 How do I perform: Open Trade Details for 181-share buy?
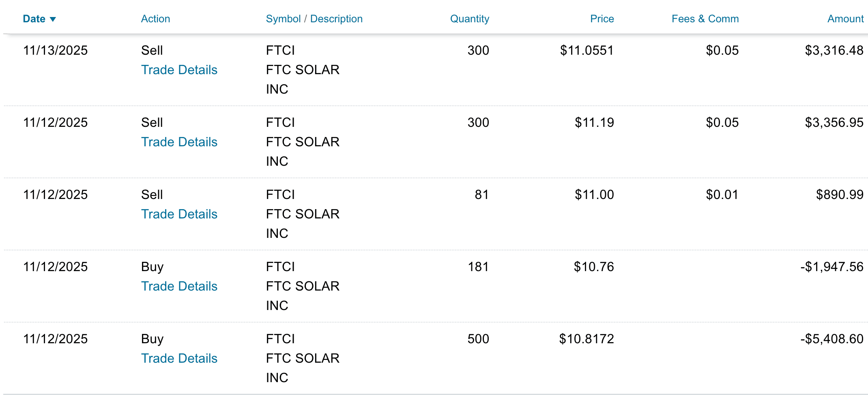point(179,287)
